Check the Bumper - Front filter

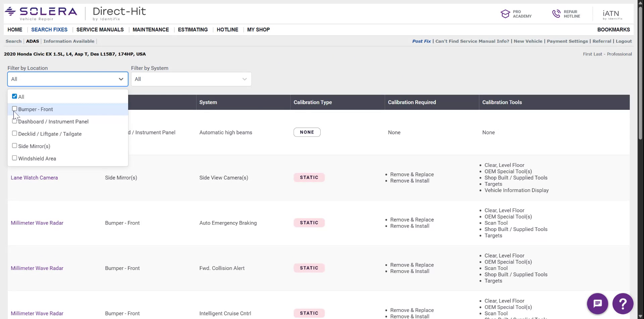pyautogui.click(x=14, y=108)
